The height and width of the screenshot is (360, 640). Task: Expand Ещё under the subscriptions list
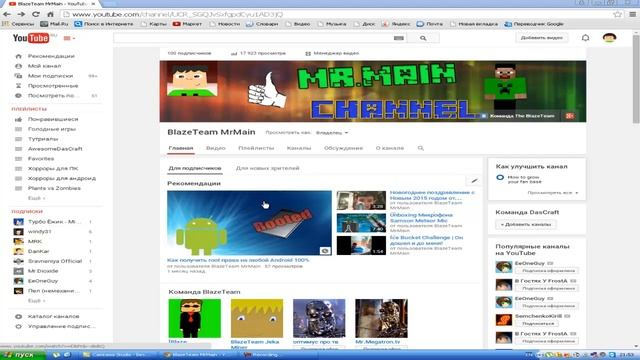[36, 301]
